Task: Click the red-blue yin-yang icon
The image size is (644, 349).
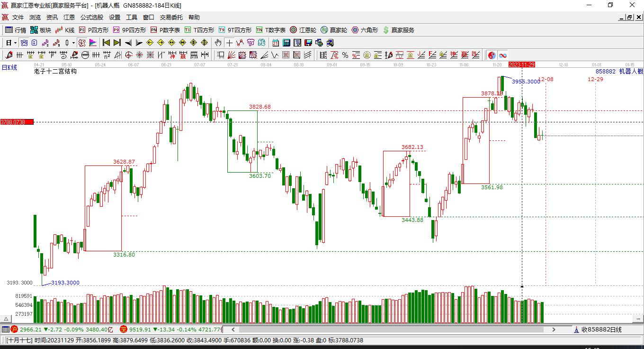Action: [492, 55]
